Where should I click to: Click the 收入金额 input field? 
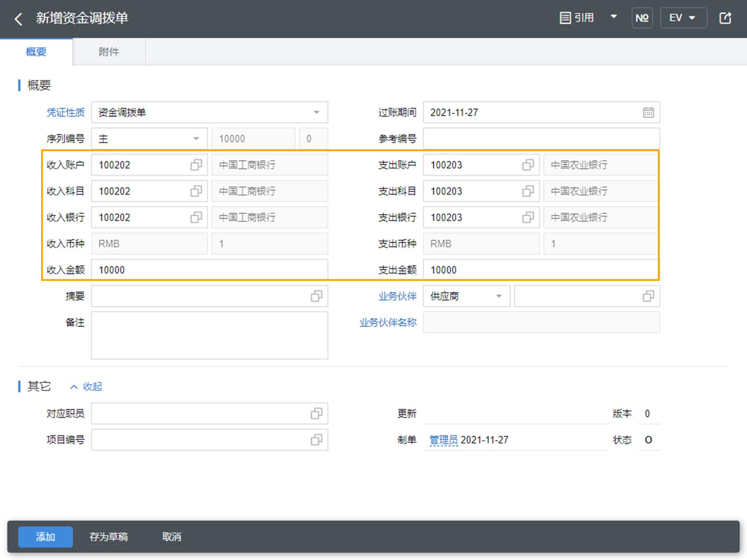coord(210,270)
